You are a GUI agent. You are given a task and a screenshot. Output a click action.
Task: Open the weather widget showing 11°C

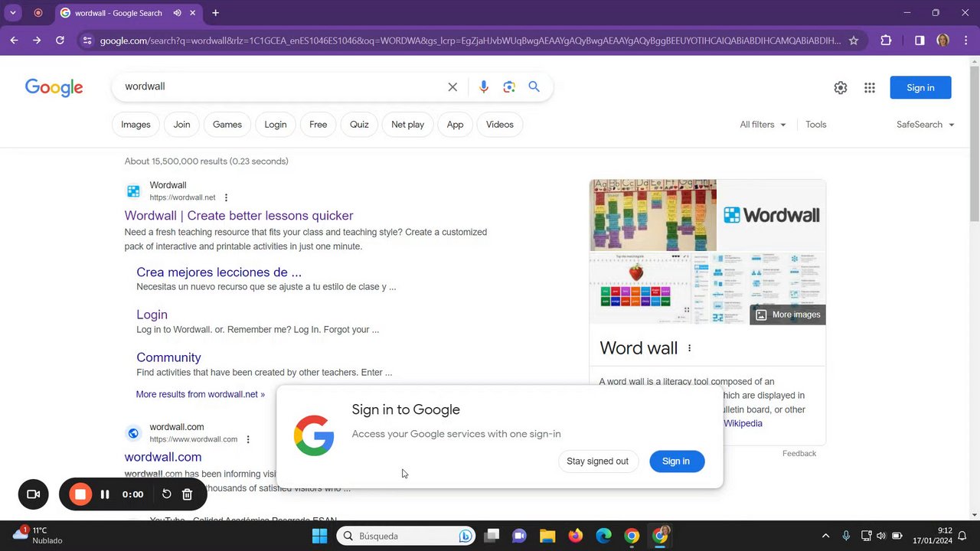(38, 535)
